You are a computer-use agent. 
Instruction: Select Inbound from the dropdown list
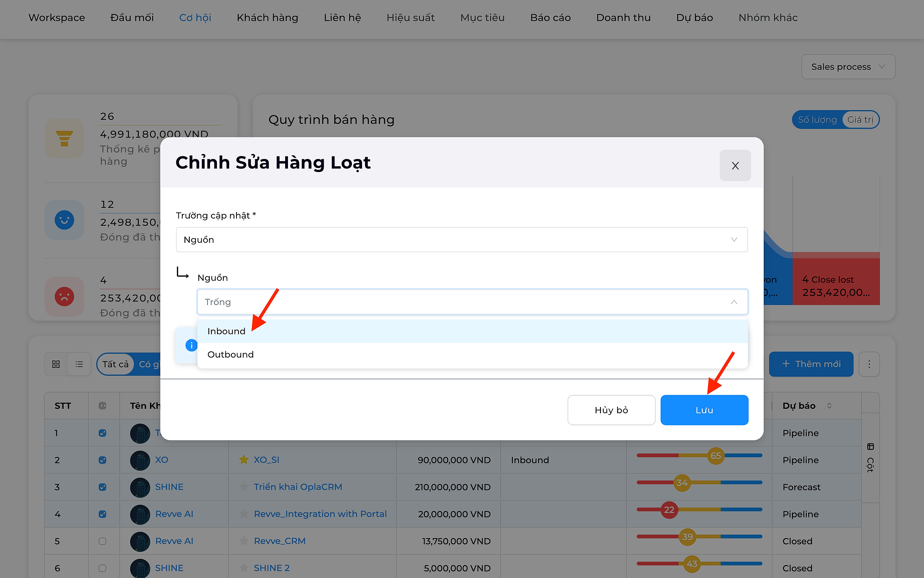point(472,331)
